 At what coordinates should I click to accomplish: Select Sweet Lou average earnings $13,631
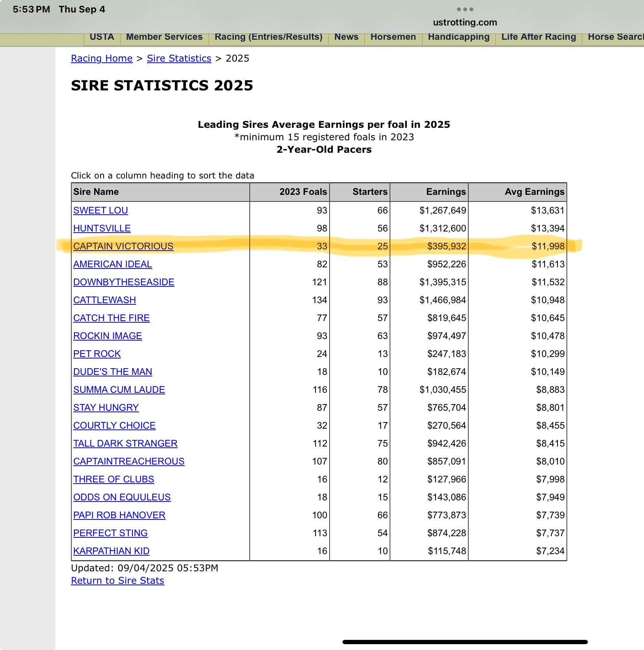click(x=547, y=210)
